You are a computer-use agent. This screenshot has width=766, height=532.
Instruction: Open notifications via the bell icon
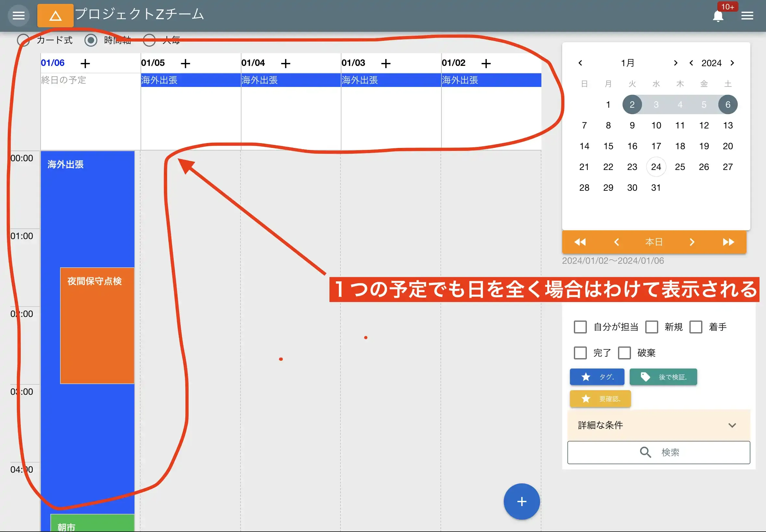[x=718, y=16]
